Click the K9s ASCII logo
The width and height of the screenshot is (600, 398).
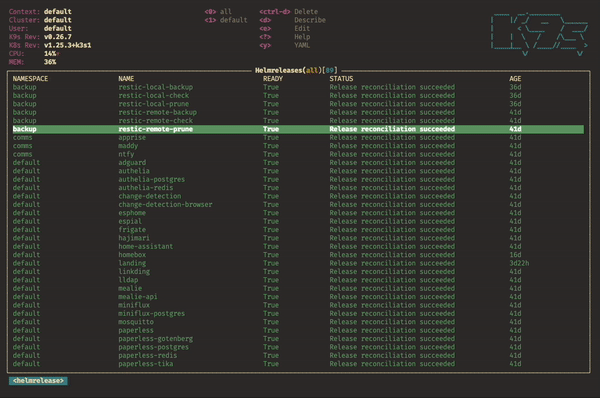pyautogui.click(x=540, y=35)
